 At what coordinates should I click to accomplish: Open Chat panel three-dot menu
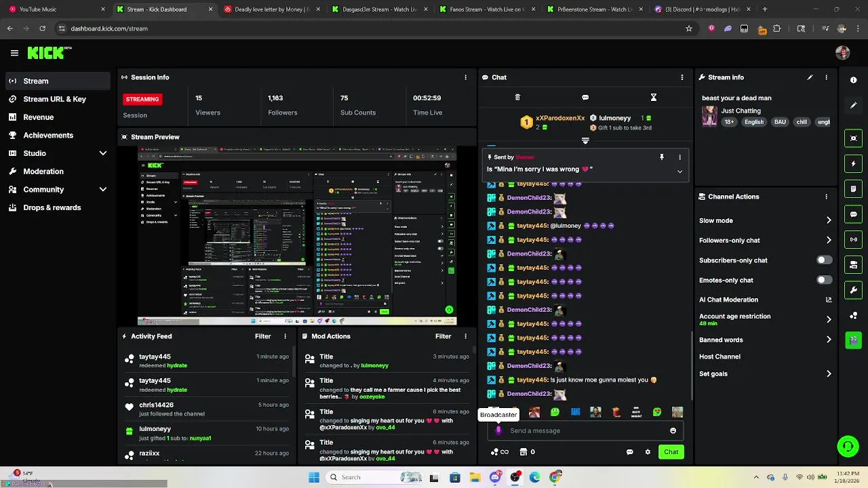(682, 77)
